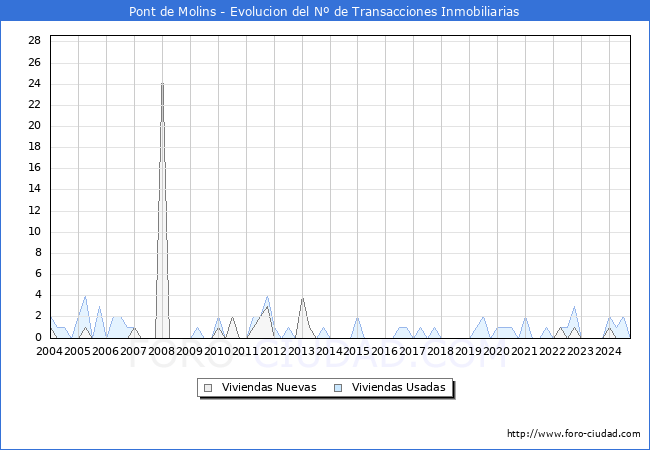Click the 2005 used housing peak at 4
Image resolution: width=650 pixels, height=450 pixels.
click(x=85, y=297)
